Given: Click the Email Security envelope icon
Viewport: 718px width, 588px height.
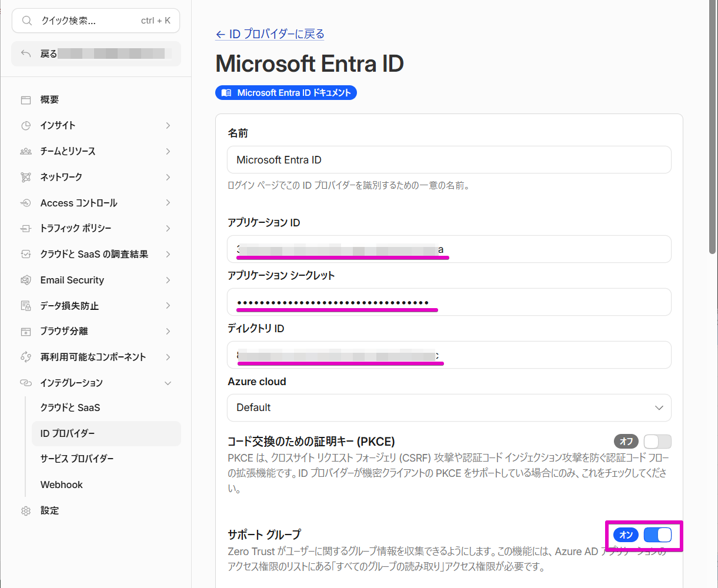Looking at the screenshot, I should coord(26,280).
